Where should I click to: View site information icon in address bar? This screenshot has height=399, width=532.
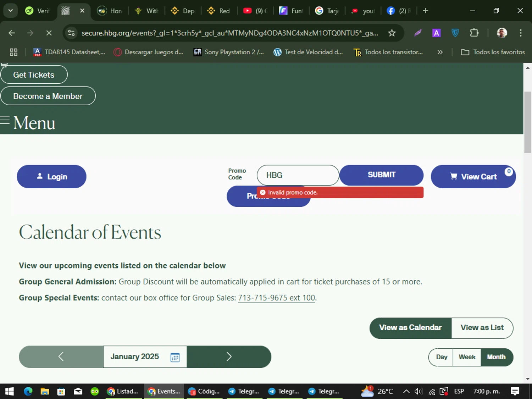pyautogui.click(x=71, y=33)
